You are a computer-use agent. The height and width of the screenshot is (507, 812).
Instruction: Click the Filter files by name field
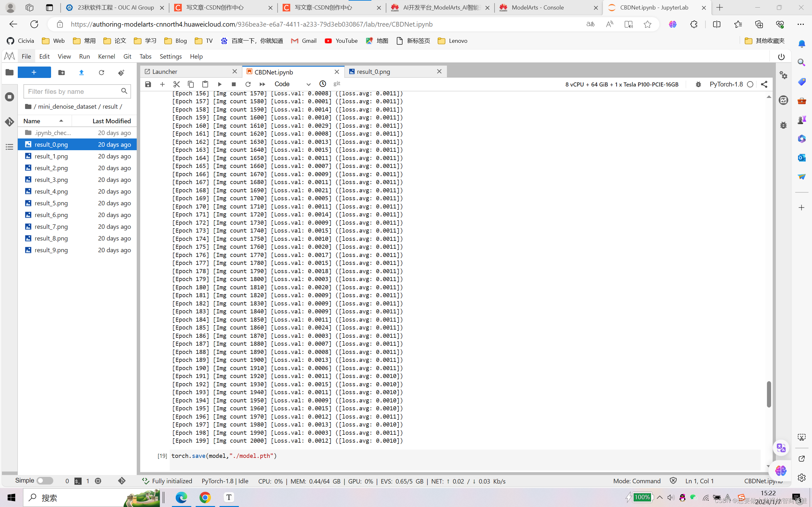click(72, 92)
